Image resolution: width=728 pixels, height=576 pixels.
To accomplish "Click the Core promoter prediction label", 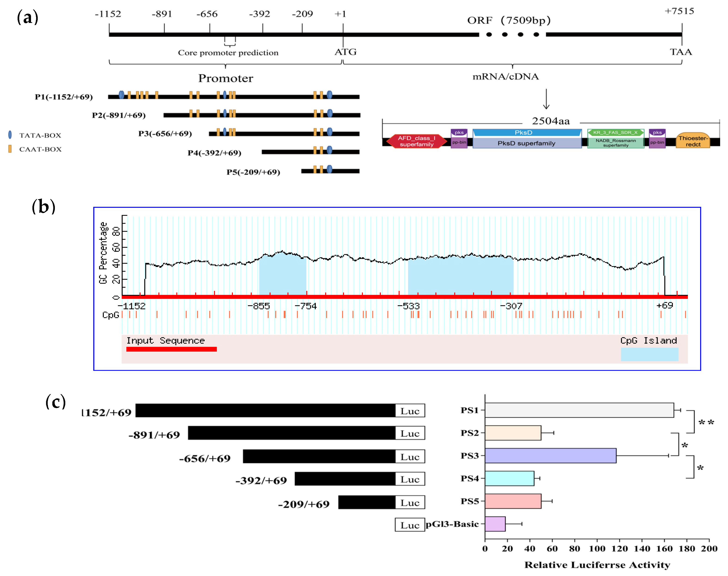I will pos(228,53).
